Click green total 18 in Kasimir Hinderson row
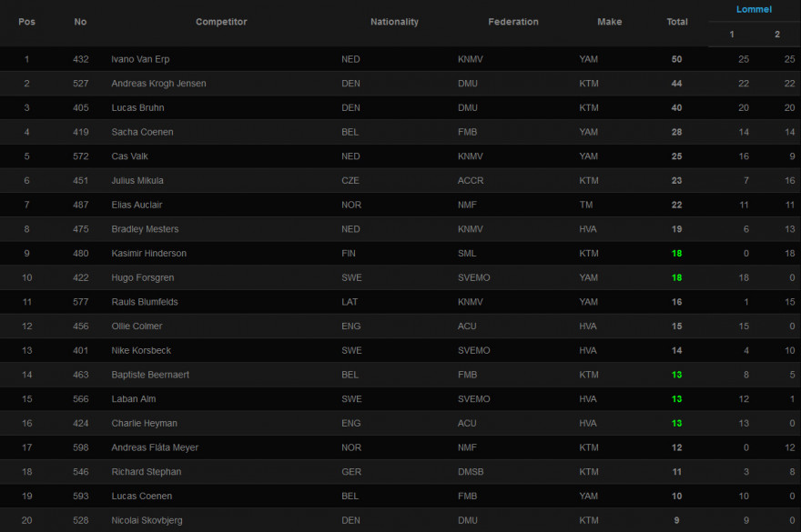The height and width of the screenshot is (532, 801). click(x=676, y=253)
